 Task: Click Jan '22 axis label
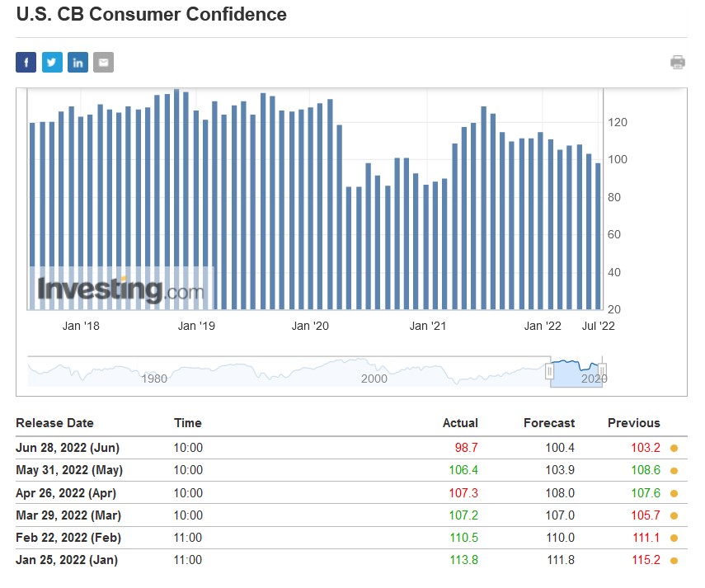tap(543, 326)
